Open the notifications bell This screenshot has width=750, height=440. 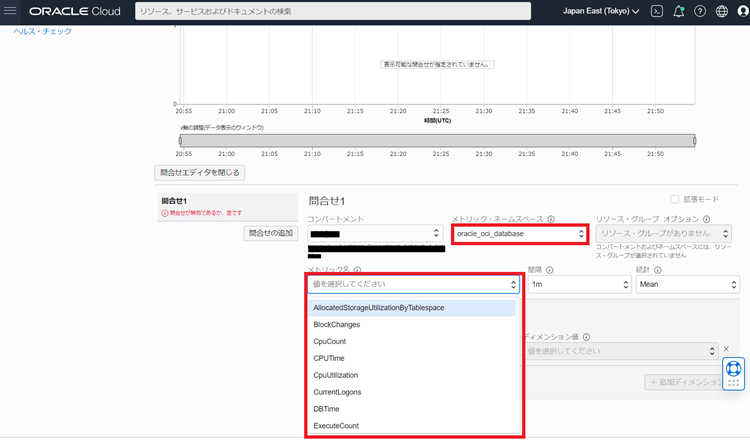679,12
